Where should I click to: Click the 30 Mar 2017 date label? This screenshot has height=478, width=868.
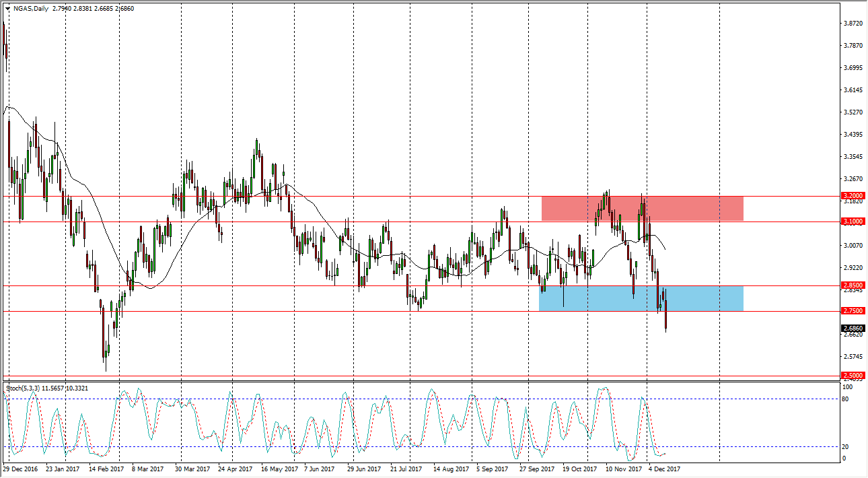(x=191, y=469)
